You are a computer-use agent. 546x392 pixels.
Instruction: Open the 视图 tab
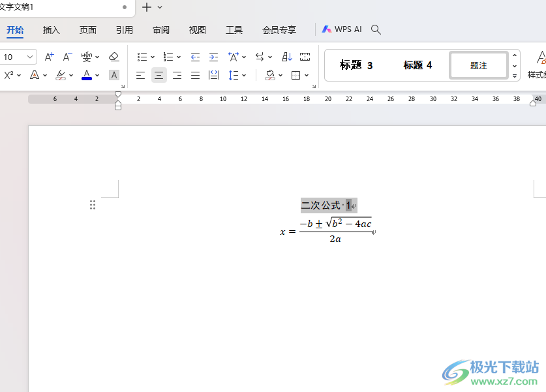198,30
